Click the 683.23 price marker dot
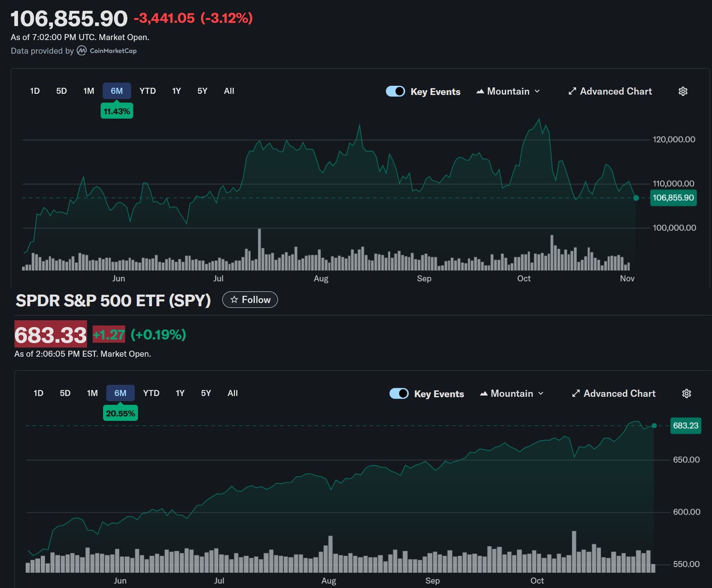 point(654,426)
